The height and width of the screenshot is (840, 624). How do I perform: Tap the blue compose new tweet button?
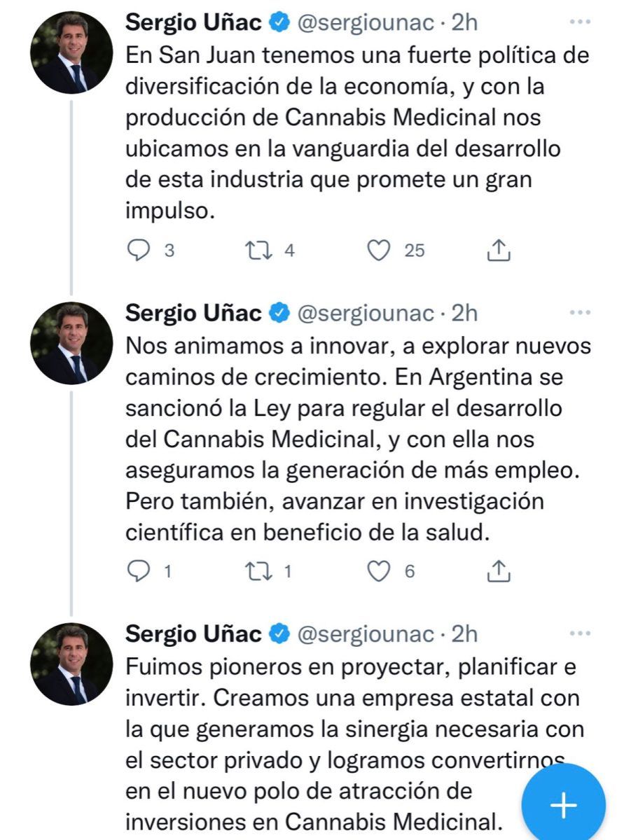click(x=564, y=806)
